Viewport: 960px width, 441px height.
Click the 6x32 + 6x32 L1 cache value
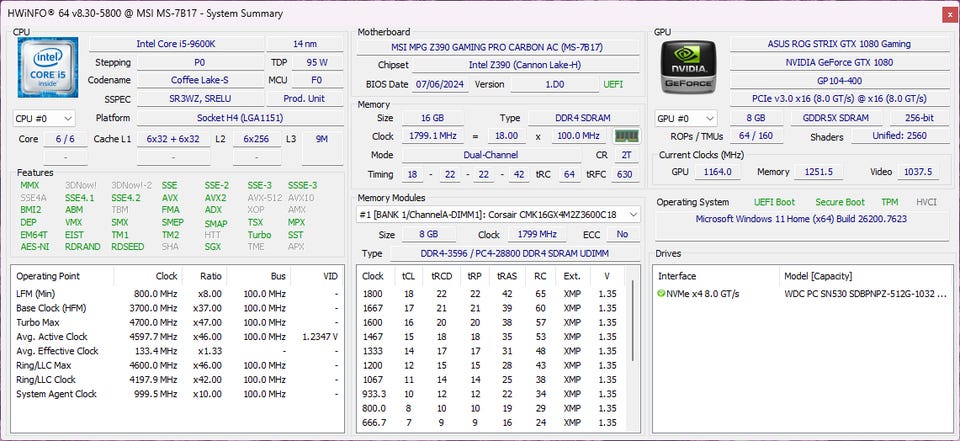coord(173,139)
